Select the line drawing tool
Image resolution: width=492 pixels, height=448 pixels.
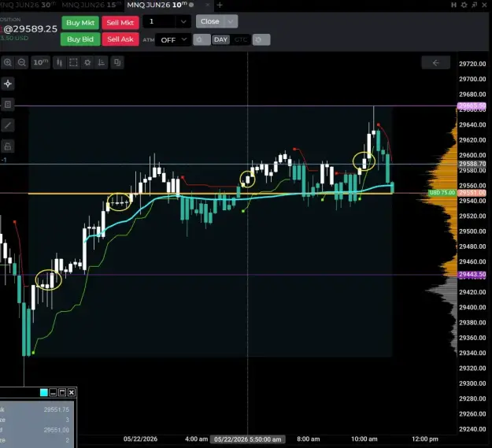8,125
